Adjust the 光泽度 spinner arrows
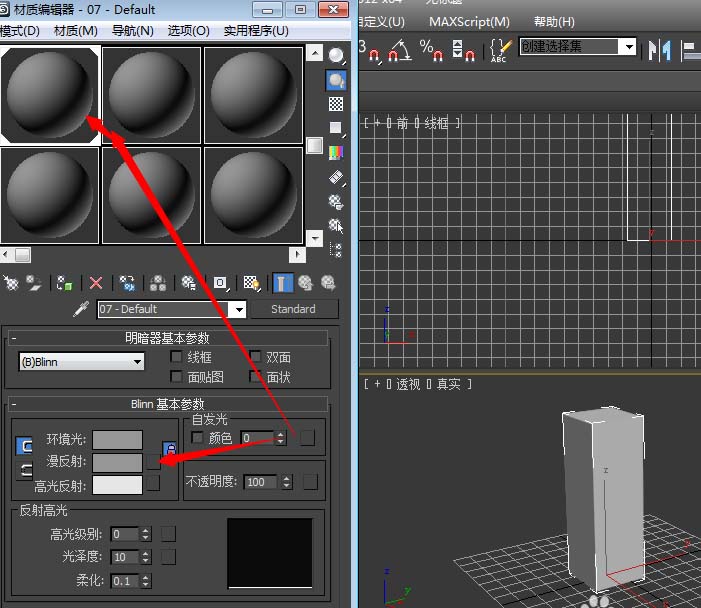The width and height of the screenshot is (701, 608). click(145, 557)
